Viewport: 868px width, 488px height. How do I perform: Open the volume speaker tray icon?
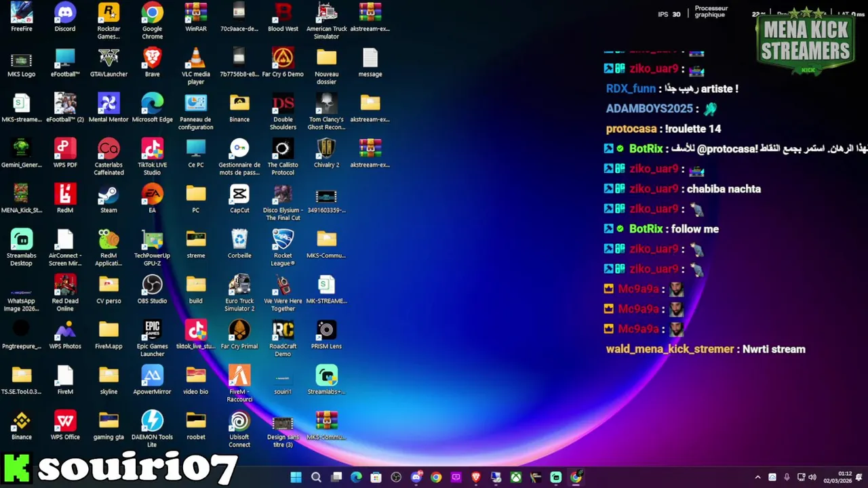812,477
